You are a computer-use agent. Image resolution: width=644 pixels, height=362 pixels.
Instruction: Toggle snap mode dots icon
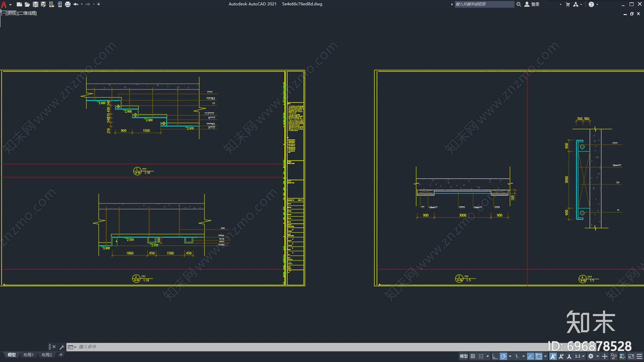coord(481,356)
